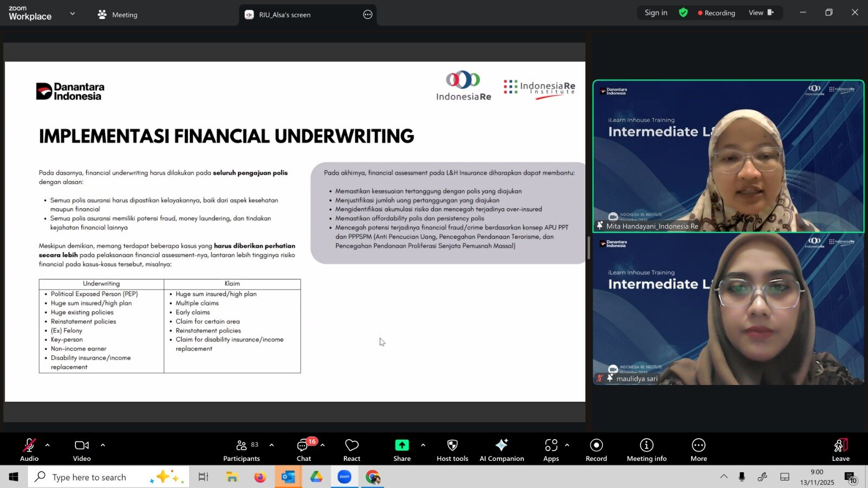Expand the audio options caret
The width and height of the screenshot is (868, 488).
click(48, 445)
